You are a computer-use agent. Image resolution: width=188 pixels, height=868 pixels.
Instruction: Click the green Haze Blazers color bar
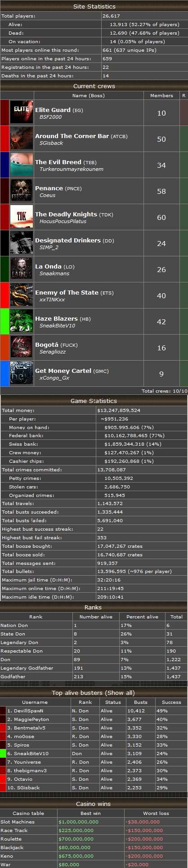[4, 322]
